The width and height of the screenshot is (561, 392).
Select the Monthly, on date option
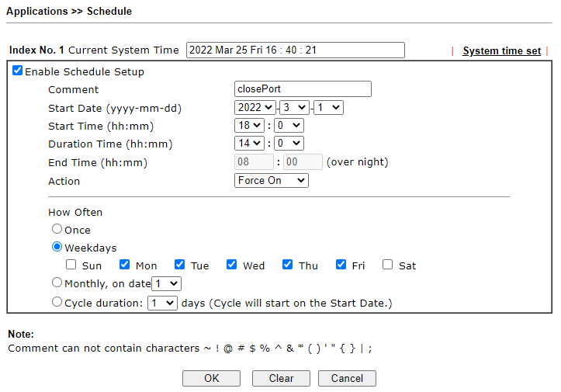57,283
